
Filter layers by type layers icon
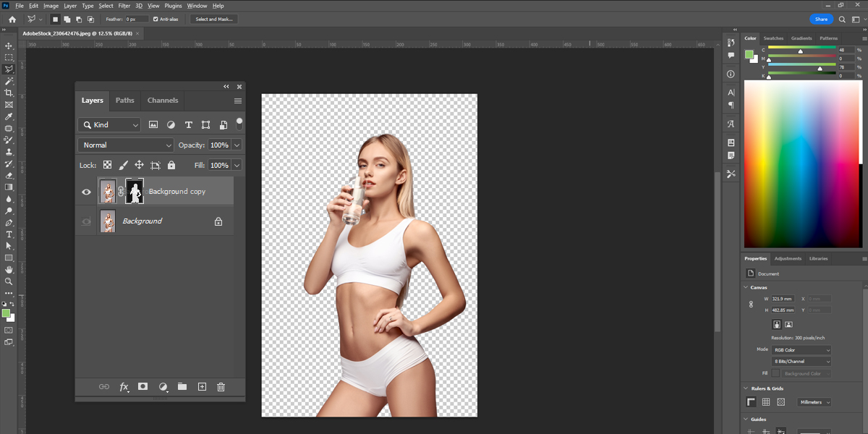(x=189, y=124)
